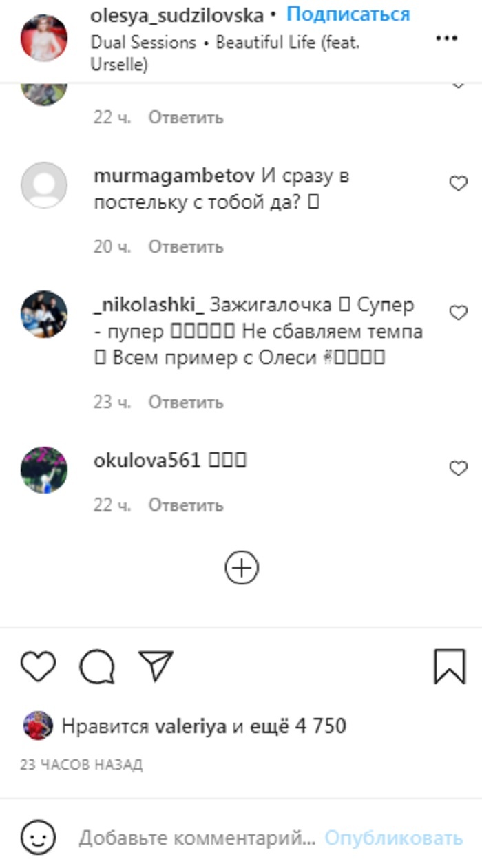Like okulova561's comment

click(x=458, y=468)
